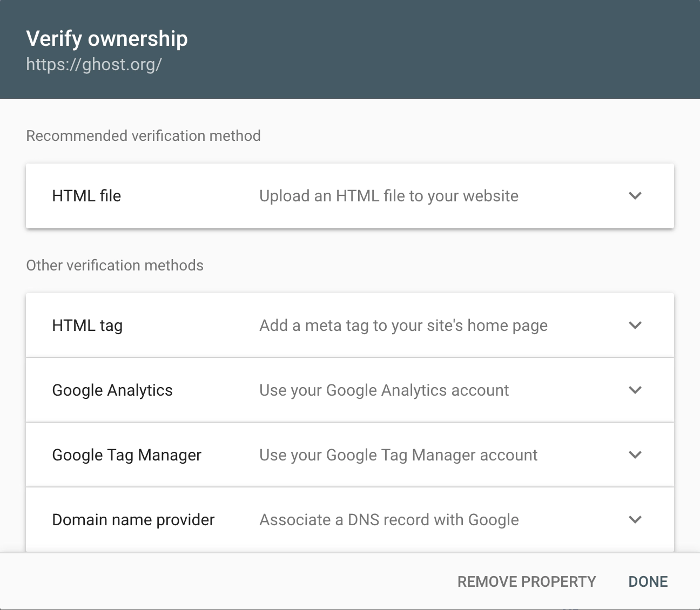
Task: Expand the HTML file chevron arrow
Action: click(635, 195)
